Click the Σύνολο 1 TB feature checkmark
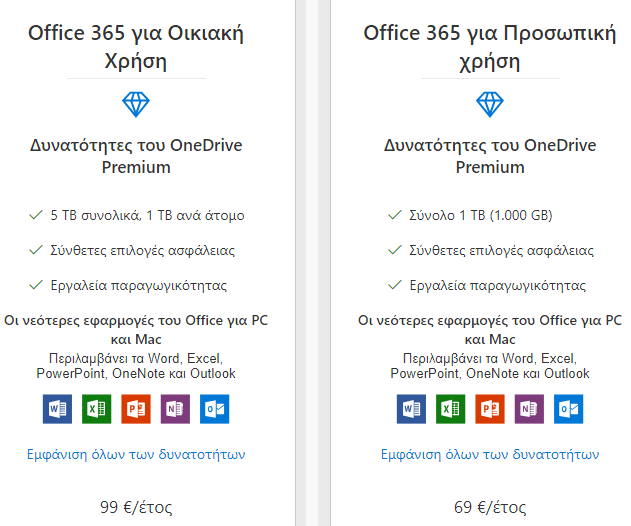 (395, 215)
